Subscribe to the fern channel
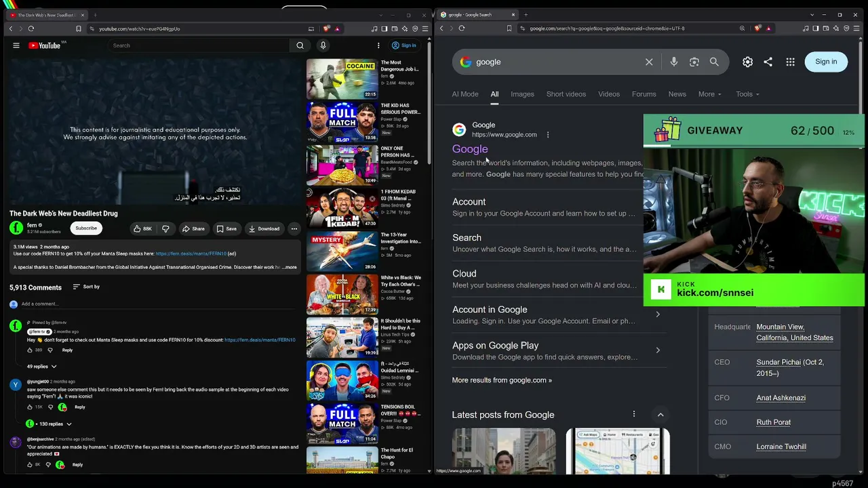The width and height of the screenshot is (868, 488). pos(86,228)
